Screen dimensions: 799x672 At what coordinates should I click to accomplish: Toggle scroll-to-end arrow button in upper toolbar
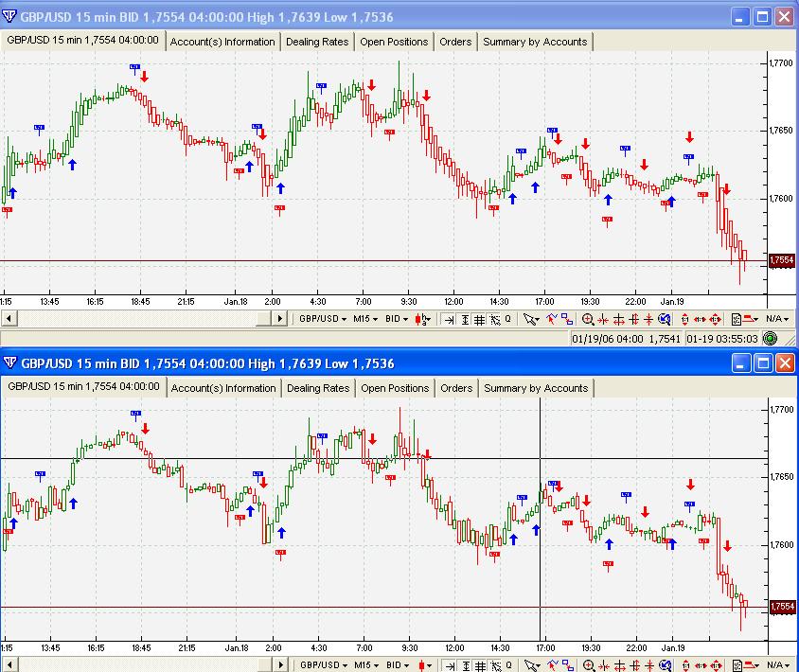(450, 319)
